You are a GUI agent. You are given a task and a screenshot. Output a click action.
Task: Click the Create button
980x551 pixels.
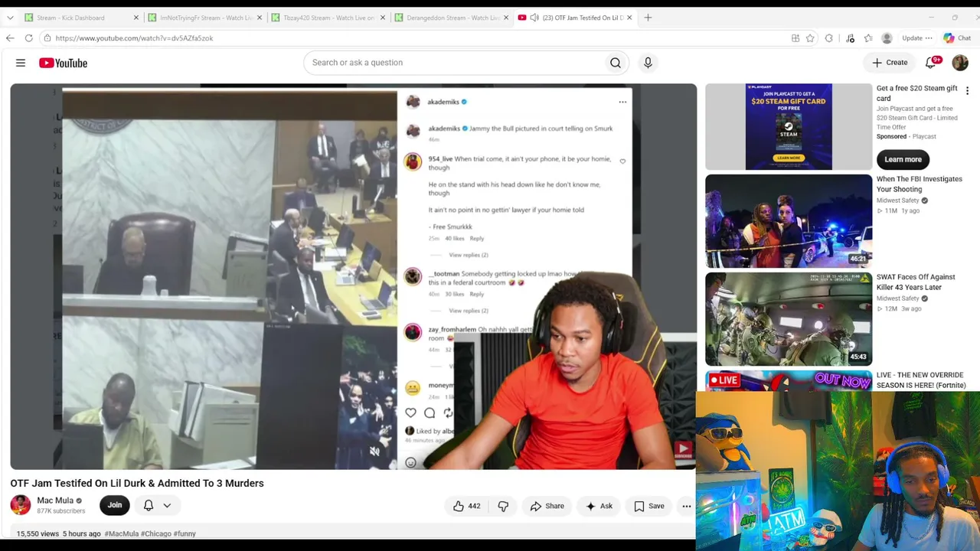[x=890, y=63]
